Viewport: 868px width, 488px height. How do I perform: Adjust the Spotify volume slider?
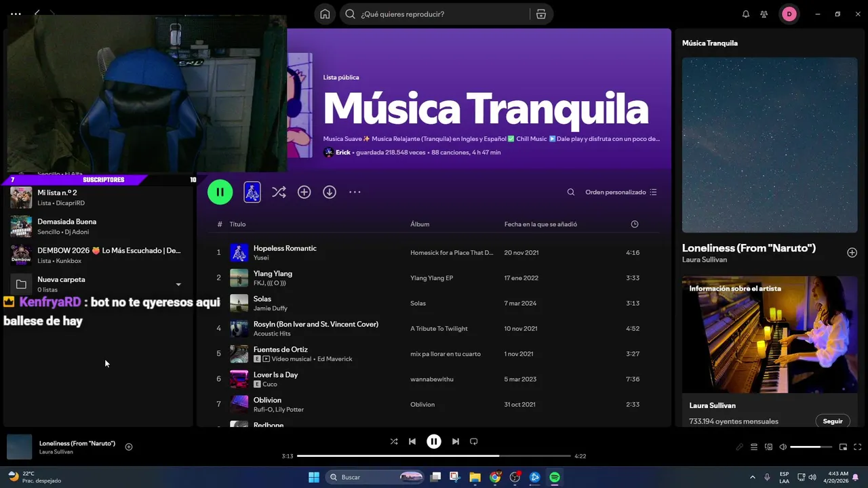click(811, 447)
